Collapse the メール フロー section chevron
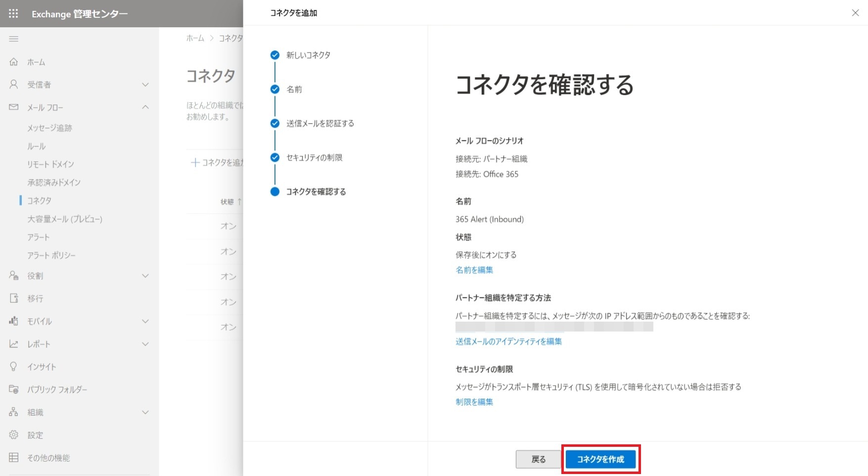868x476 pixels. click(145, 107)
